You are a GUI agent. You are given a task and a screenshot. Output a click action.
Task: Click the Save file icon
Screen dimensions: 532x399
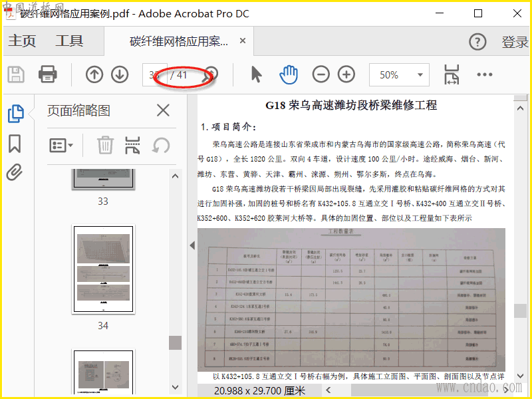16,74
